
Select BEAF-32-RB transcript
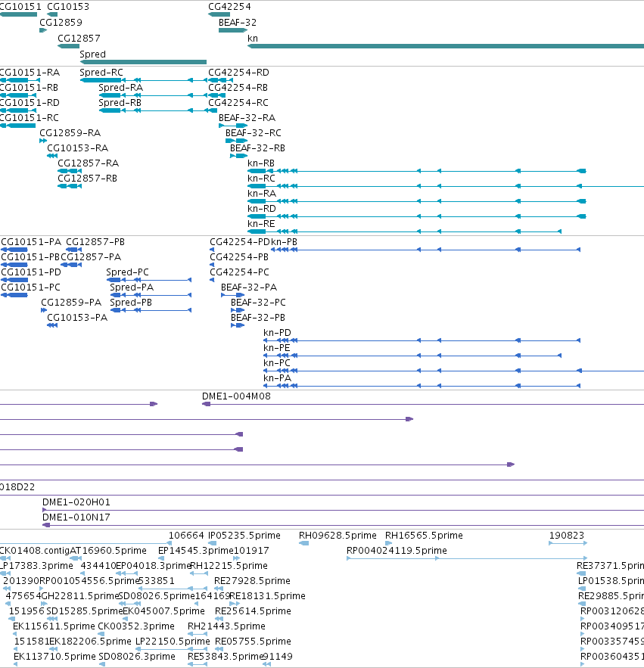(x=238, y=156)
